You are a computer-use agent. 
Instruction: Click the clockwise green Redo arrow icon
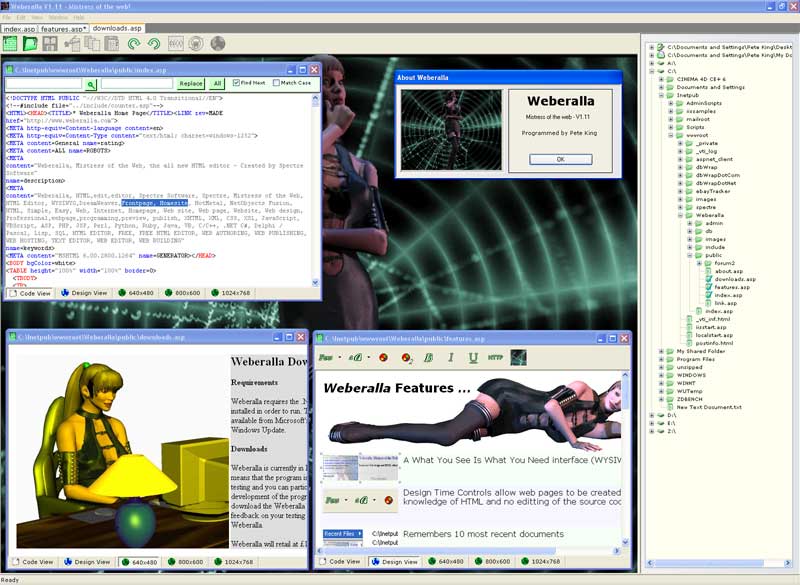(134, 44)
